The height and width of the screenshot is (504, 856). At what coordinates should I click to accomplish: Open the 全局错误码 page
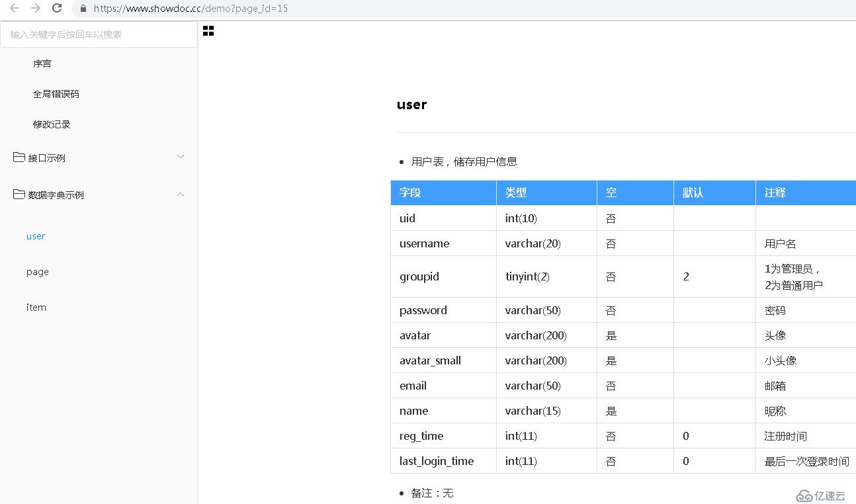click(x=56, y=94)
